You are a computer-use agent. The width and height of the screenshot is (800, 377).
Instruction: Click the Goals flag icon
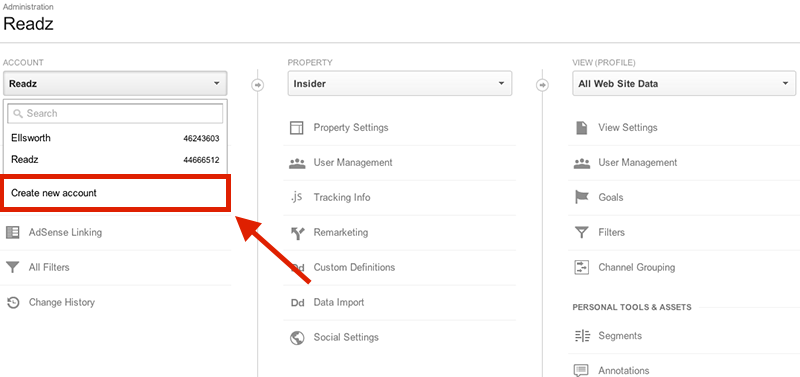coord(581,197)
